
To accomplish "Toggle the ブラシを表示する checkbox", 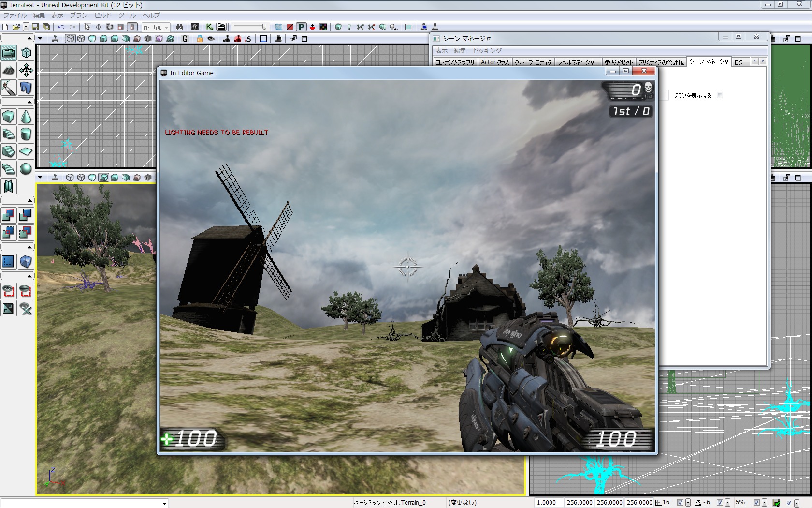I will 720,95.
